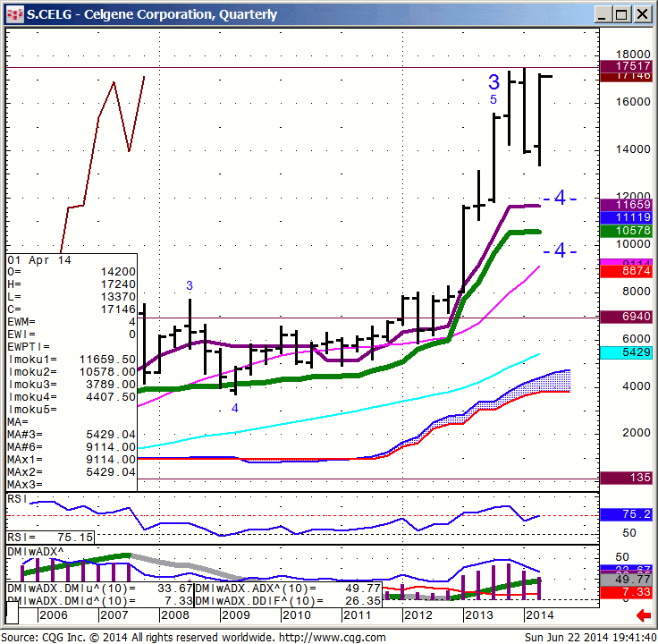Viewport: 658px width, 644px height.
Task: Click the DDIF^(10)= 26.35 value
Action: click(288, 601)
